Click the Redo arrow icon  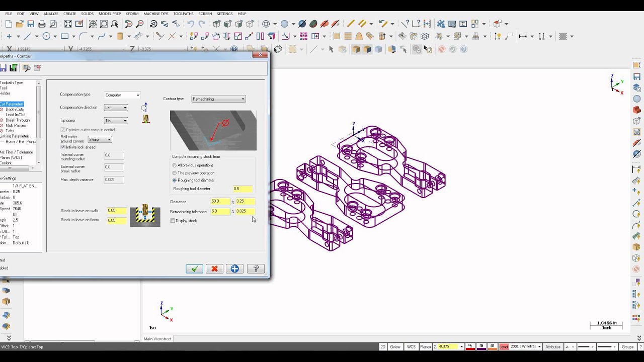click(x=202, y=24)
